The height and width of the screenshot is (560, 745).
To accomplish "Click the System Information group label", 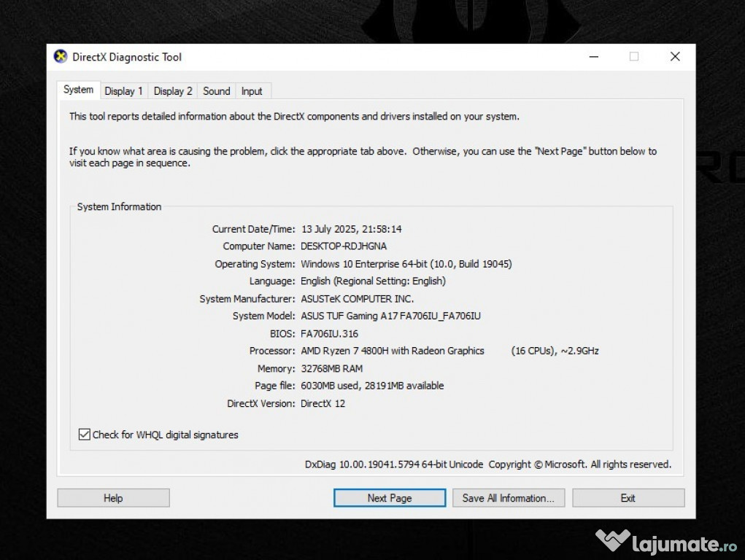I will coord(119,206).
